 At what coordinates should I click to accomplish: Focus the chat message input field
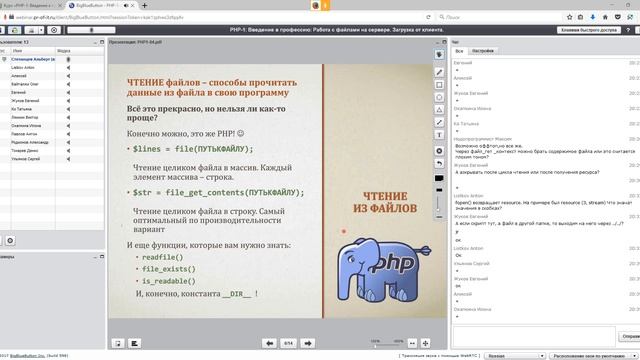(534, 337)
